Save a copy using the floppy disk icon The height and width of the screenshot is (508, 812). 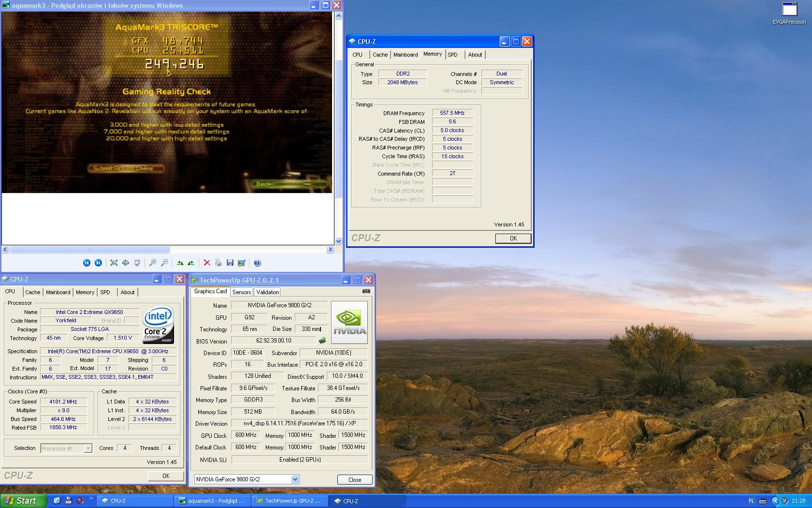coord(230,263)
